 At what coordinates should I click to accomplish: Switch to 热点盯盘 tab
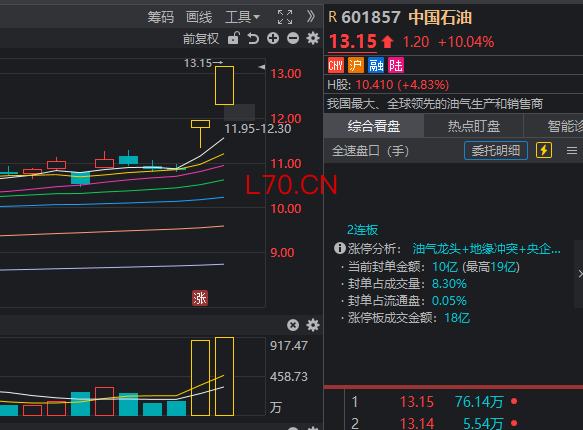pyautogui.click(x=474, y=126)
